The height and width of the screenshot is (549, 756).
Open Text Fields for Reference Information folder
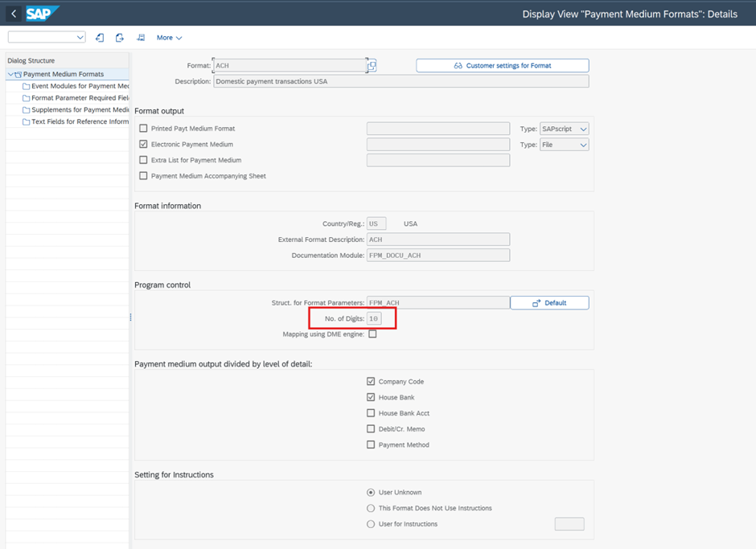[76, 121]
